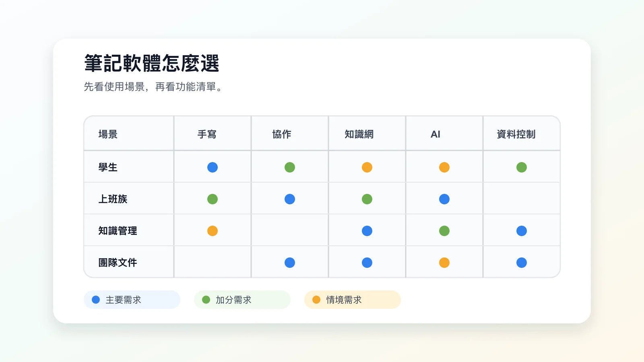
Task: Click the orange dot for 學生 under 知識網
Action: (x=367, y=167)
